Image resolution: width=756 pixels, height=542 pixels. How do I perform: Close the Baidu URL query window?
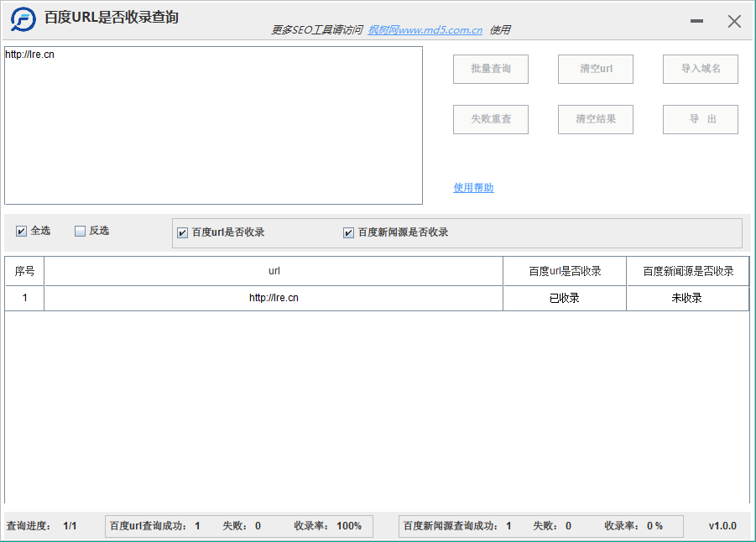pos(734,22)
